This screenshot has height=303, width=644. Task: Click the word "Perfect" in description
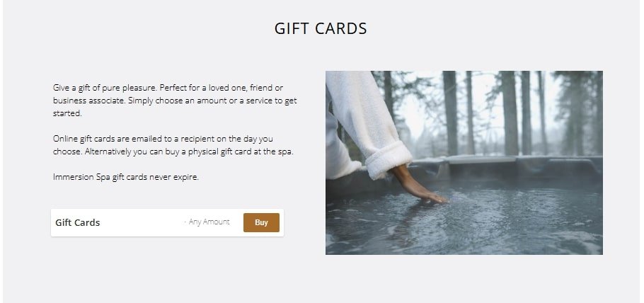(174, 88)
